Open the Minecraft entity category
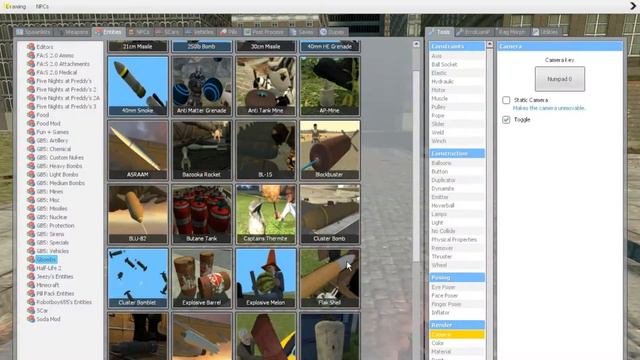Screen dimensions: 640x360 [x=48, y=285]
